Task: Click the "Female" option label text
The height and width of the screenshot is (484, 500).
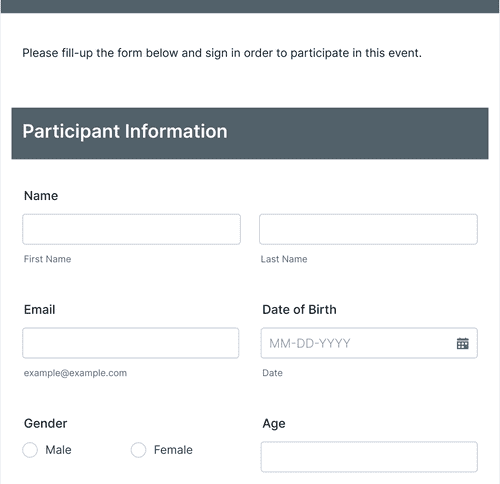Action: tap(173, 450)
